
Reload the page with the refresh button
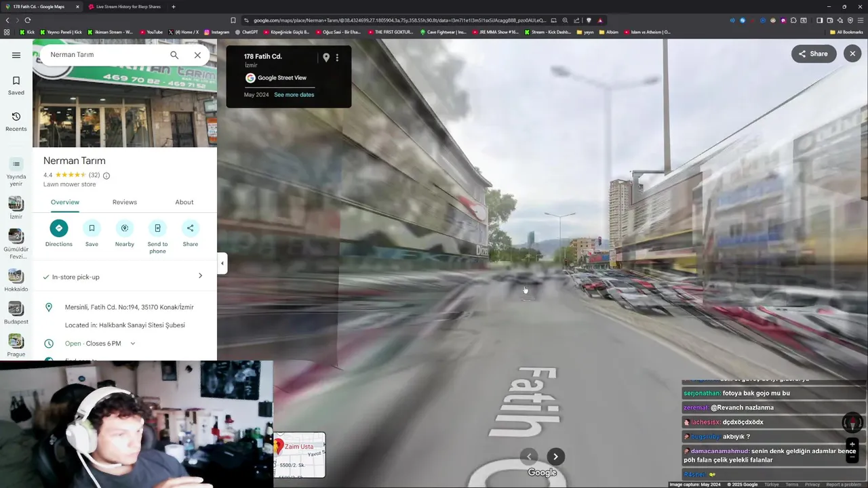click(29, 20)
